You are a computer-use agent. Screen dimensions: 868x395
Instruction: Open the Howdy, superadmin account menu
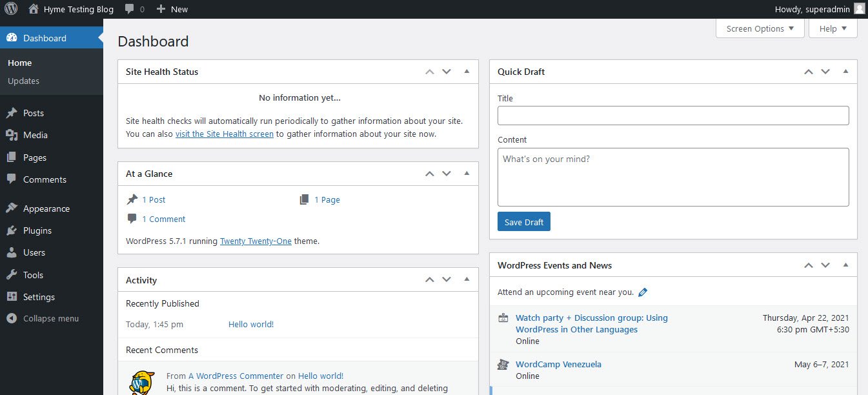tap(820, 9)
